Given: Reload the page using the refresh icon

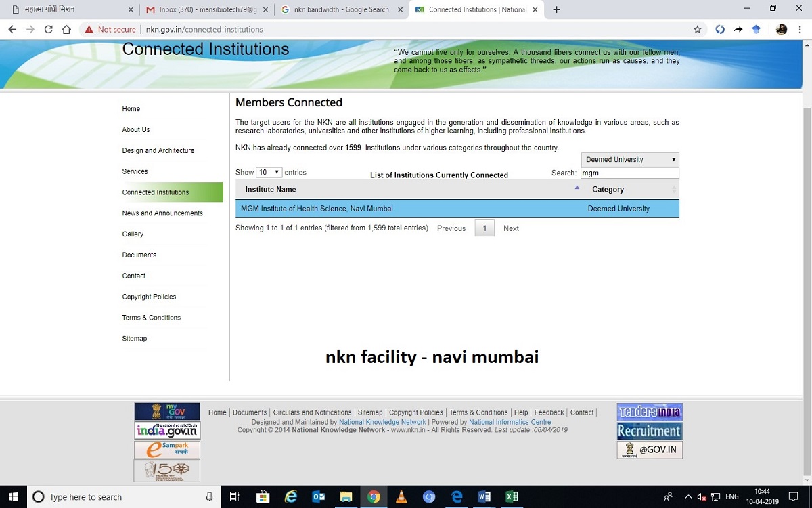Looking at the screenshot, I should coord(47,29).
